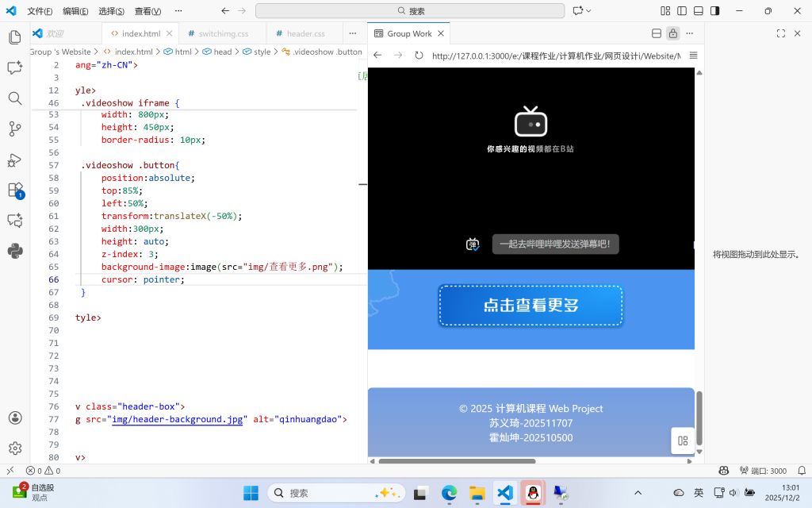The height and width of the screenshot is (508, 812).
Task: Open the Run and Debug view
Action: pos(14,160)
